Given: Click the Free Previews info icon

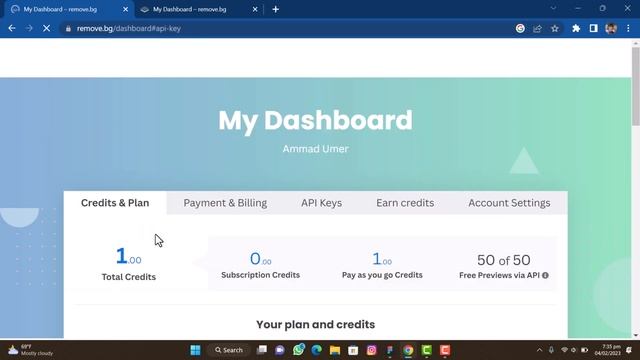Looking at the screenshot, I should click(545, 276).
